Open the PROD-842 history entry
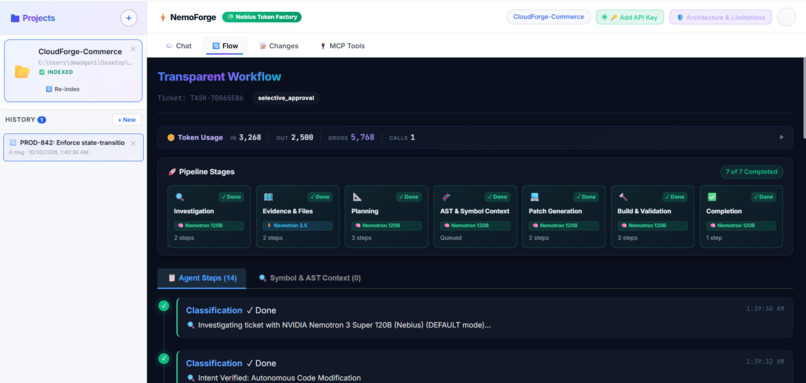Screen dimensions: 806x383 click(x=74, y=147)
